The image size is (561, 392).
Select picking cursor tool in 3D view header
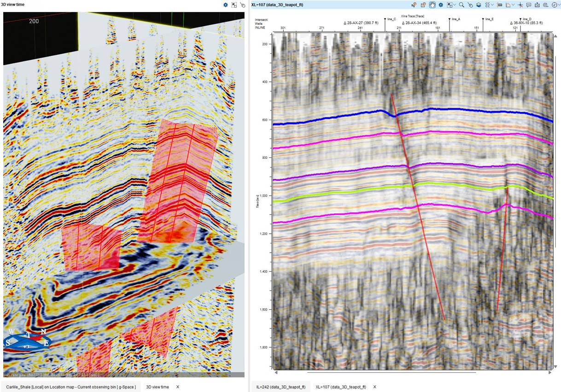[x=242, y=5]
